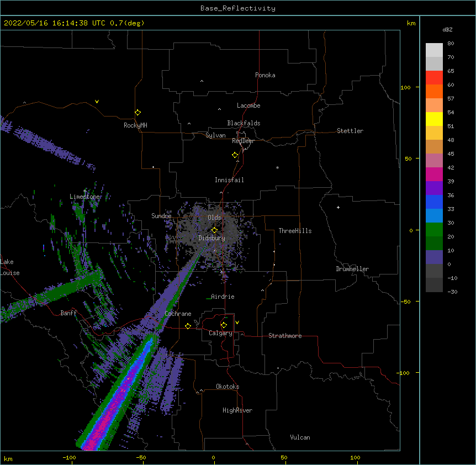Click the dBZ legend heading

tap(447, 29)
